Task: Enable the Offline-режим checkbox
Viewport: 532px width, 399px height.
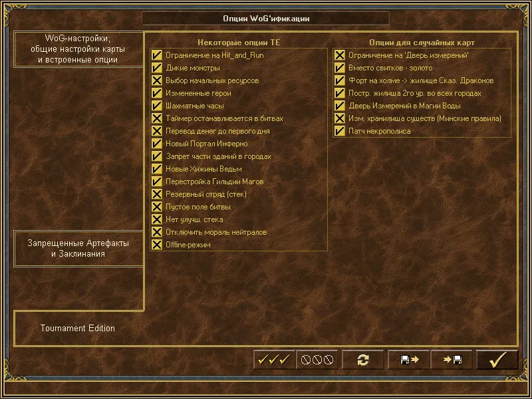Action: point(157,245)
